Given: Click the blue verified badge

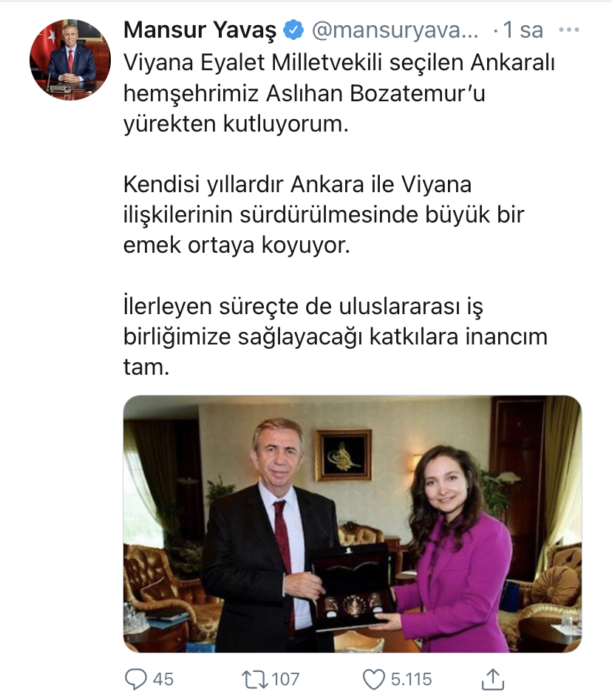Looking at the screenshot, I should (293, 30).
